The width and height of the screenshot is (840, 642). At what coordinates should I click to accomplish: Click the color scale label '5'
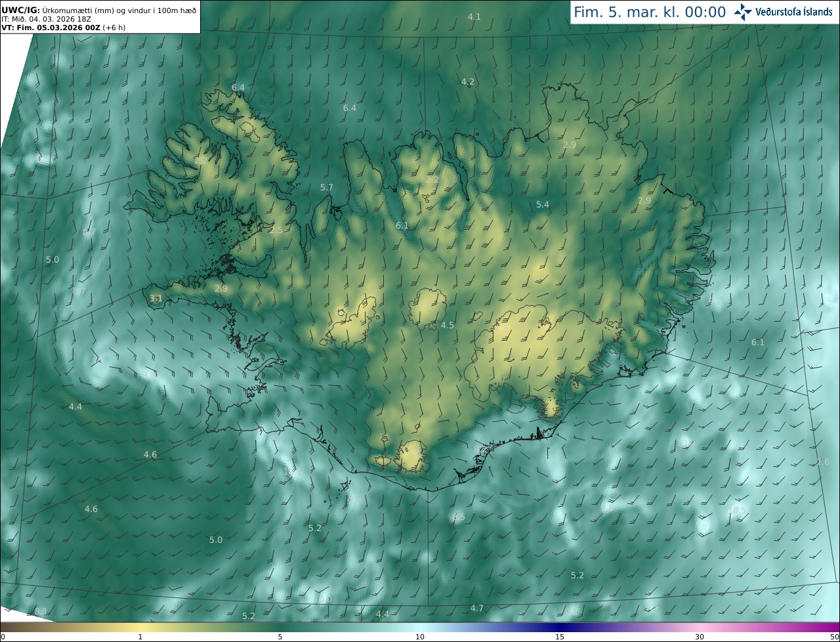point(280,637)
